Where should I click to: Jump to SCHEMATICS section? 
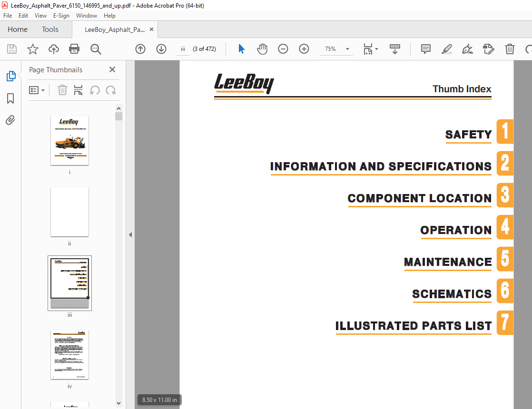452,294
